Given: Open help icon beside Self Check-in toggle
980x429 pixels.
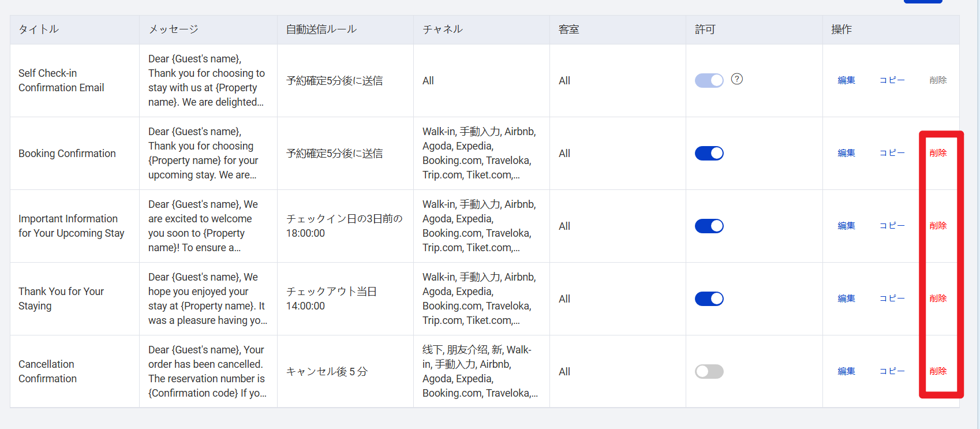Looking at the screenshot, I should pyautogui.click(x=737, y=79).
